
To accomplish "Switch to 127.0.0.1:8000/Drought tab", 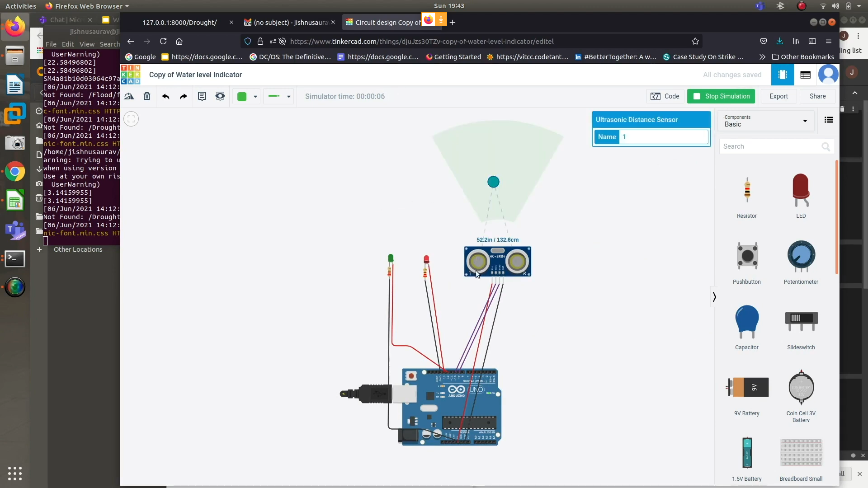I will (x=180, y=22).
